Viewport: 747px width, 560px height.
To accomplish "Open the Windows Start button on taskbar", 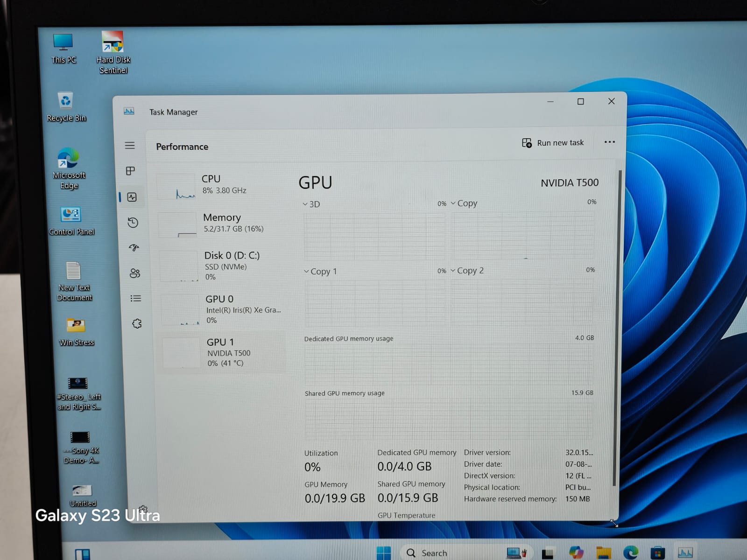I will 384,553.
